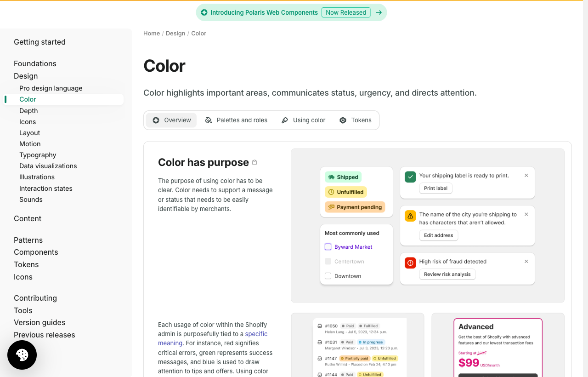
Task: Click the cookie preferences icon
Action: tap(22, 355)
